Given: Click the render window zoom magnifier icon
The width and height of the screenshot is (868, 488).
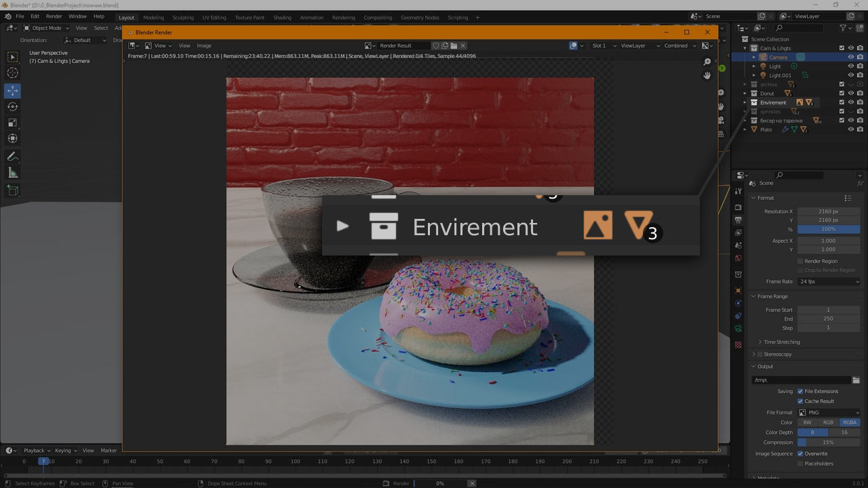Looking at the screenshot, I should (707, 62).
